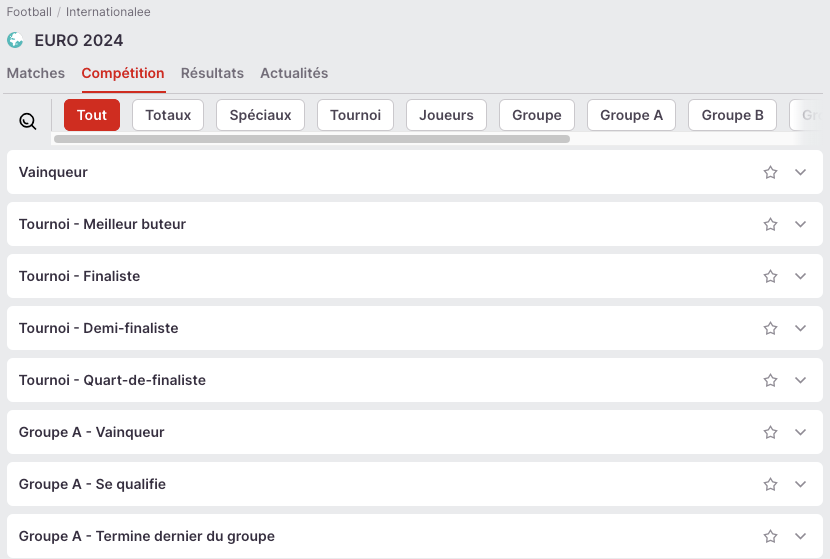Open the Résultats tab

pyautogui.click(x=212, y=73)
